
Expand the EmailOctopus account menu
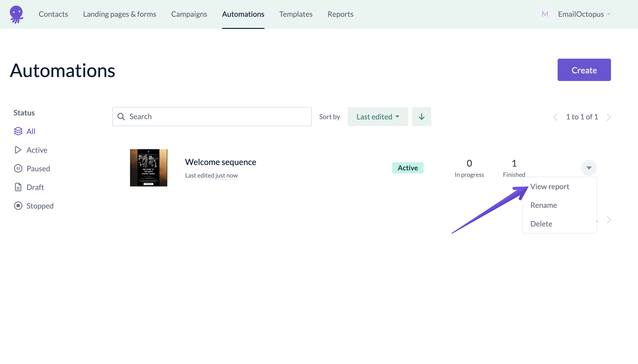584,14
